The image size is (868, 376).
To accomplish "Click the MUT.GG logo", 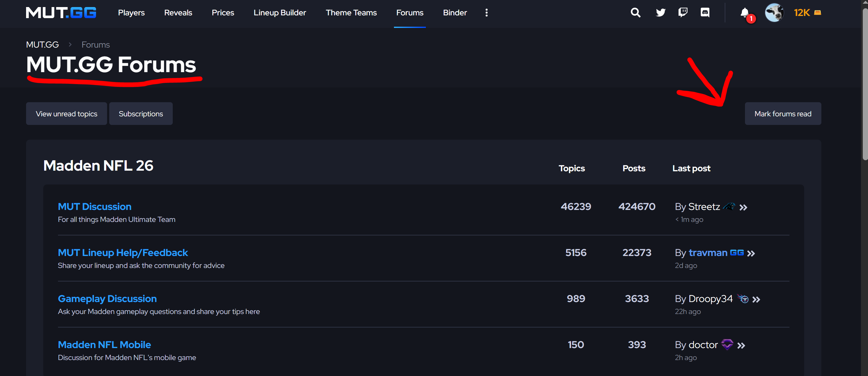I will click(x=61, y=13).
